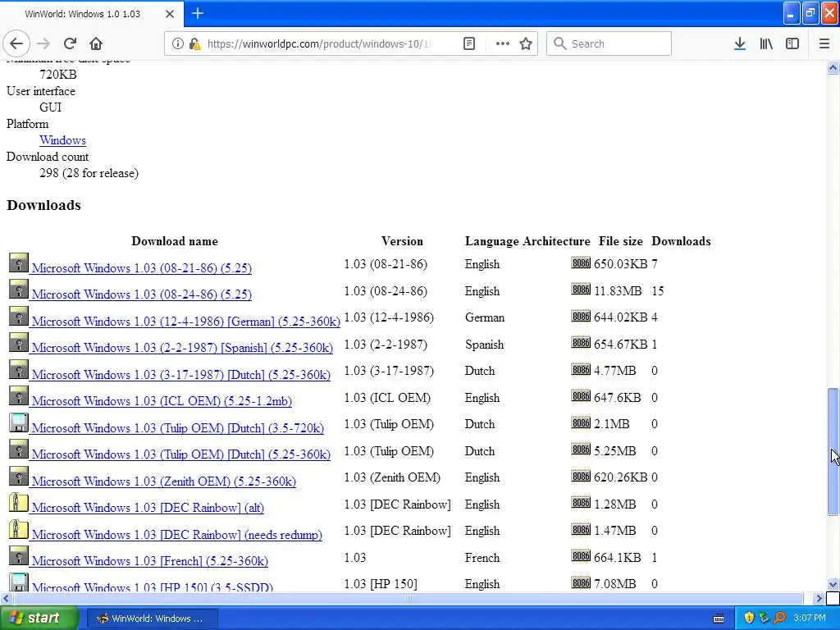This screenshot has width=840, height=630.
Task: Open Windows 1.03 (ICL OEM) link
Action: pos(162,400)
